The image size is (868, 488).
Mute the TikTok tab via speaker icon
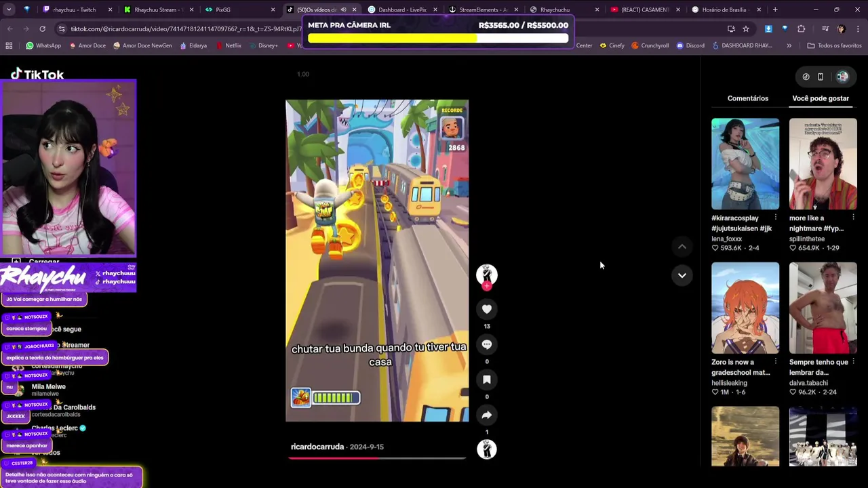click(x=343, y=9)
